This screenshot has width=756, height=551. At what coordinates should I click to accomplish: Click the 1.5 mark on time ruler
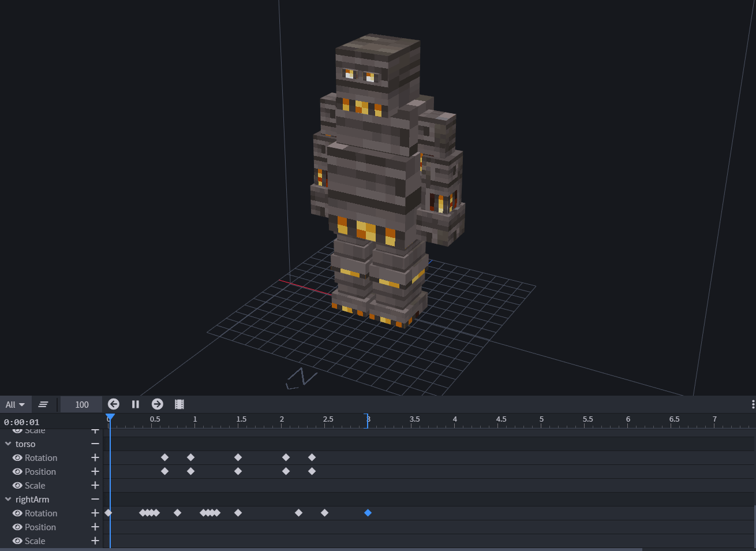click(241, 419)
